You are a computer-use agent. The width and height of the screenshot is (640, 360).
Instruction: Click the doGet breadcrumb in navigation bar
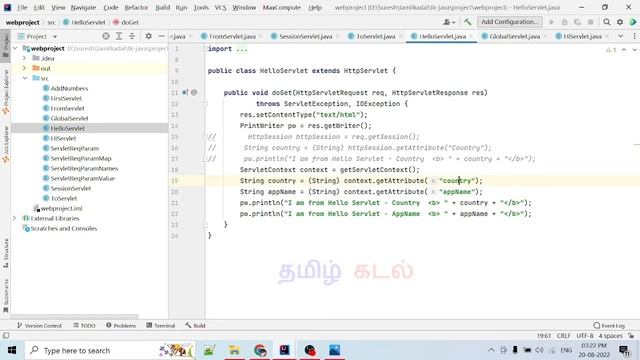(126, 22)
